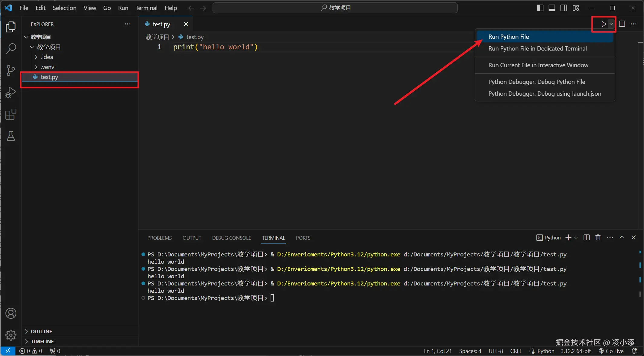Switch to the DEBUG CONSOLE tab
Image resolution: width=644 pixels, height=356 pixels.
point(231,238)
